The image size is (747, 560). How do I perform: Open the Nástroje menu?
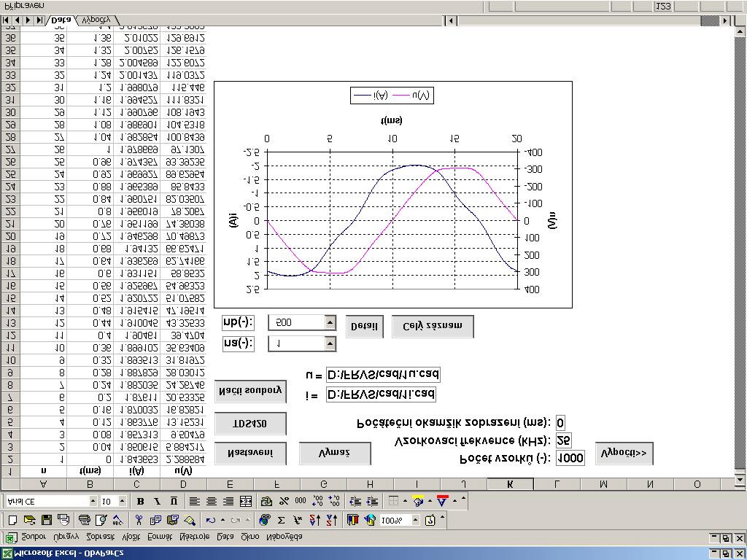194,537
